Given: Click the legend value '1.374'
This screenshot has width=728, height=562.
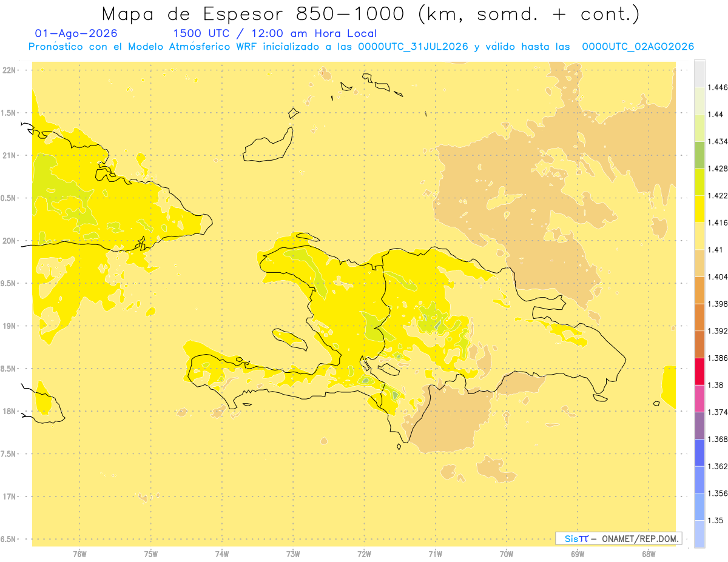Looking at the screenshot, I should click(x=717, y=412).
